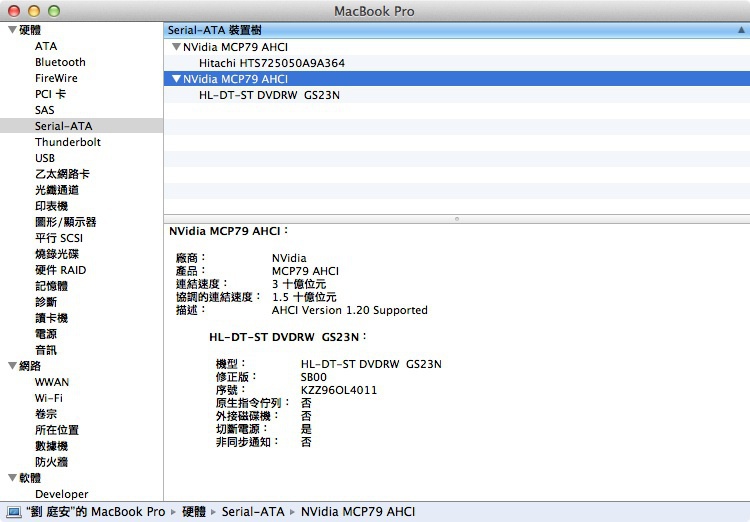The width and height of the screenshot is (750, 522).
Task: Select Thunderbolt in the sidebar
Action: (68, 142)
